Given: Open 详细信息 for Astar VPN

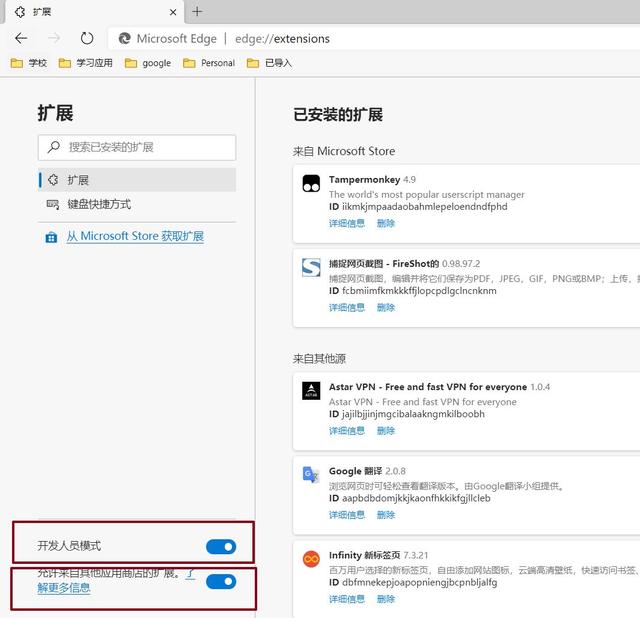Looking at the screenshot, I should pyautogui.click(x=347, y=431).
